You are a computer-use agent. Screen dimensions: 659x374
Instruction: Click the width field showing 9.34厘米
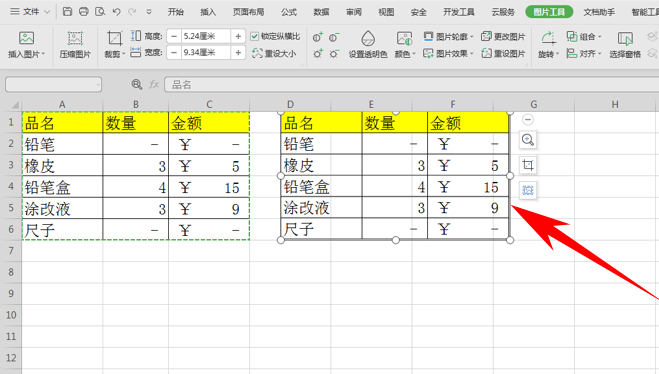(206, 53)
